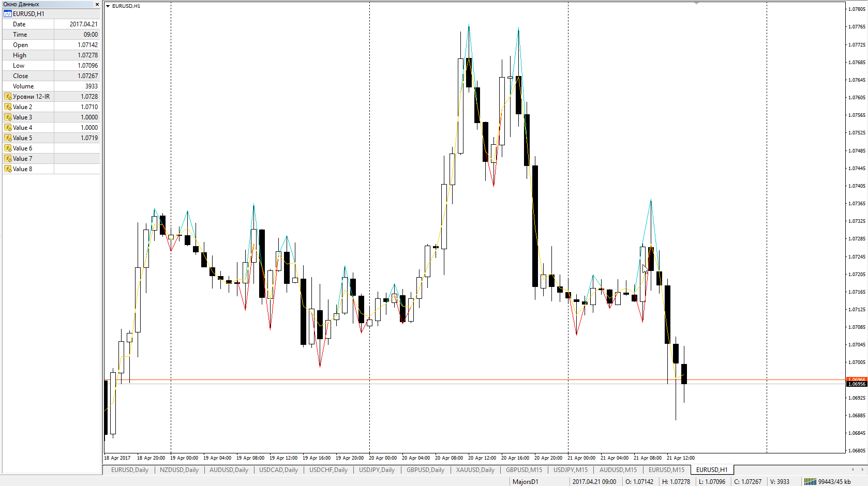Click the indicator icon beside Value 7
868x486 pixels.
8,159
